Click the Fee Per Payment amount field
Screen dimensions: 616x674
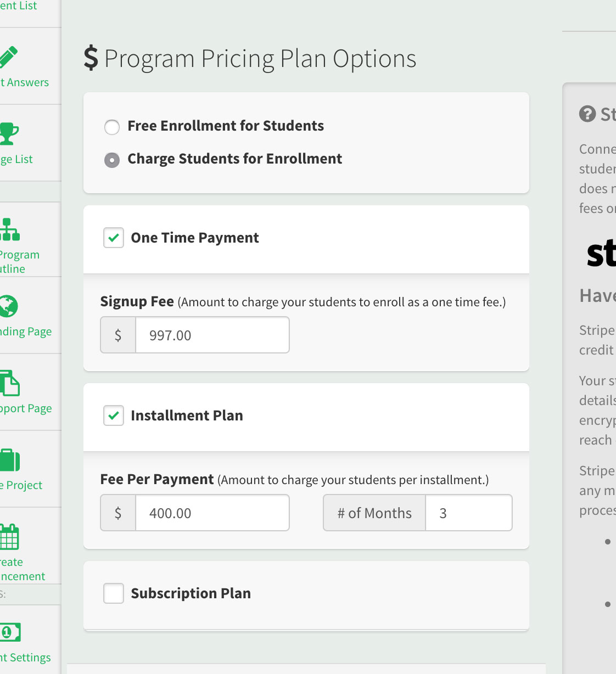[212, 513]
